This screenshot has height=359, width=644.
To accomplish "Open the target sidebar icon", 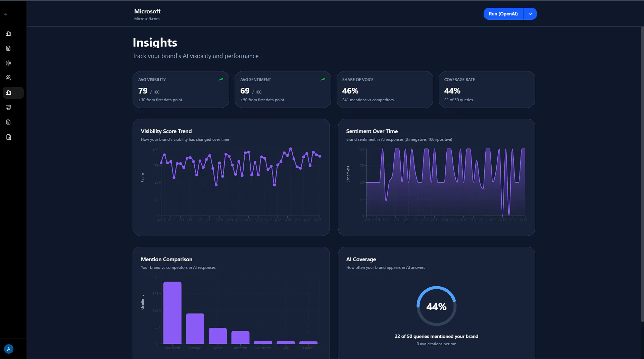I will tap(8, 63).
